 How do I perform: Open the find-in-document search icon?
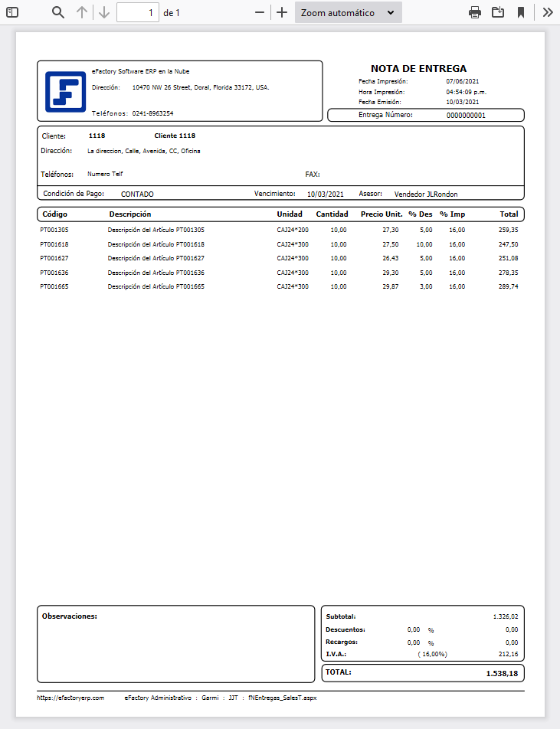tap(57, 12)
